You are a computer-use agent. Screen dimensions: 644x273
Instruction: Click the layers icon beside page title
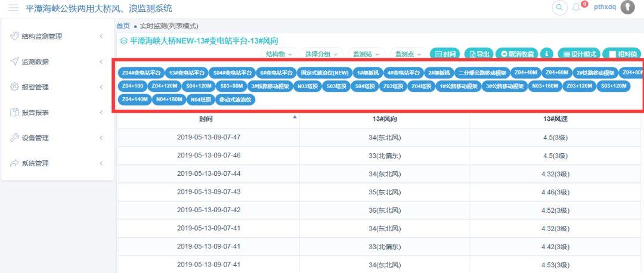pos(123,41)
